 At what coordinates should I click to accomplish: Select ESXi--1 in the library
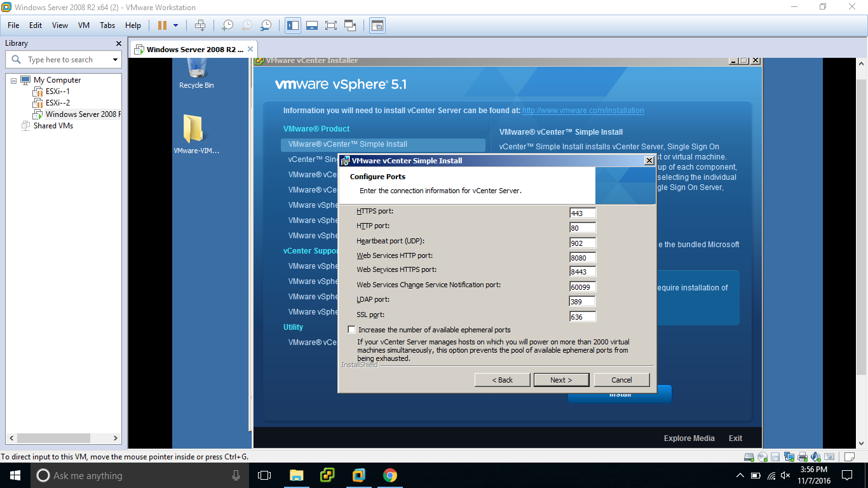(x=57, y=91)
